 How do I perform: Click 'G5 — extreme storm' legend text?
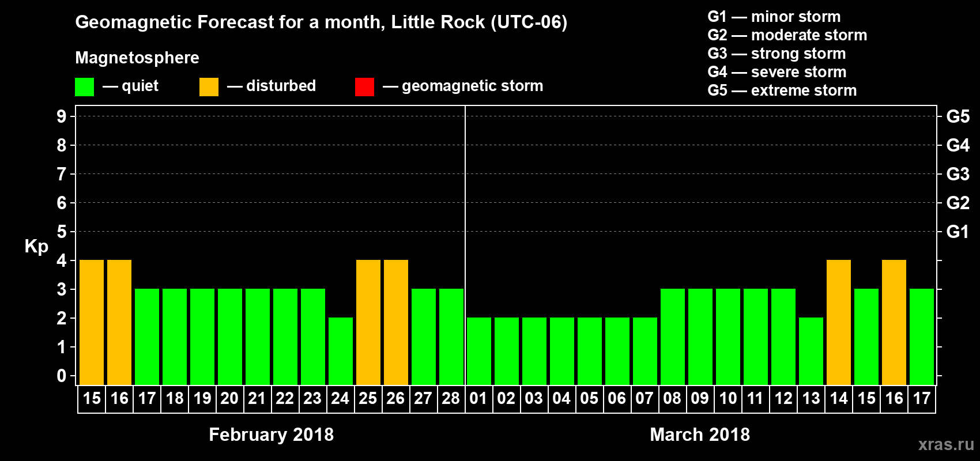[x=782, y=90]
